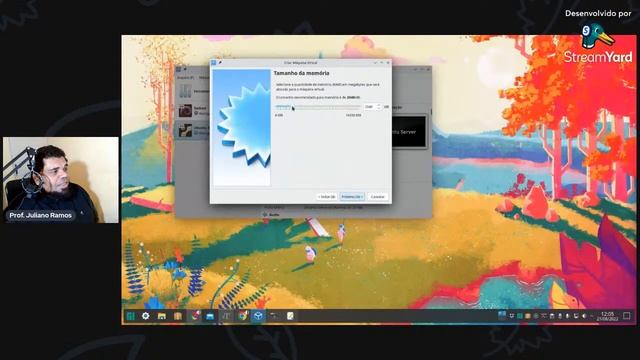The height and width of the screenshot is (360, 640).
Task: Open the clock showing 12:05
Action: (607, 316)
